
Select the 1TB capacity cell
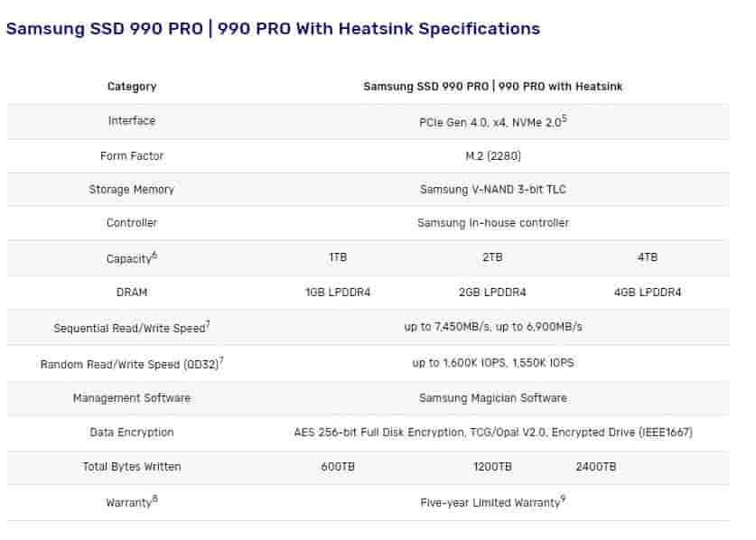point(338,257)
